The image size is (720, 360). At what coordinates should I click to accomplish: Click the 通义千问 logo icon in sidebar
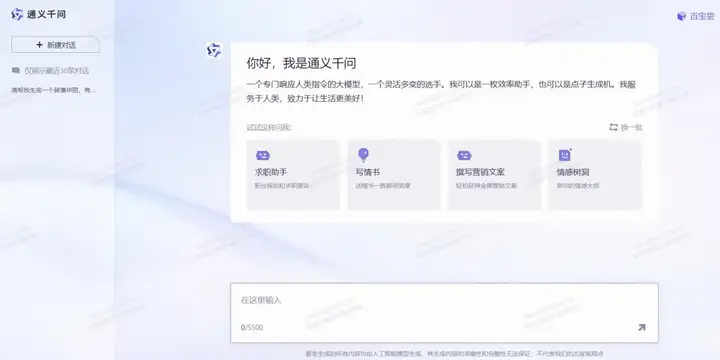pos(17,14)
